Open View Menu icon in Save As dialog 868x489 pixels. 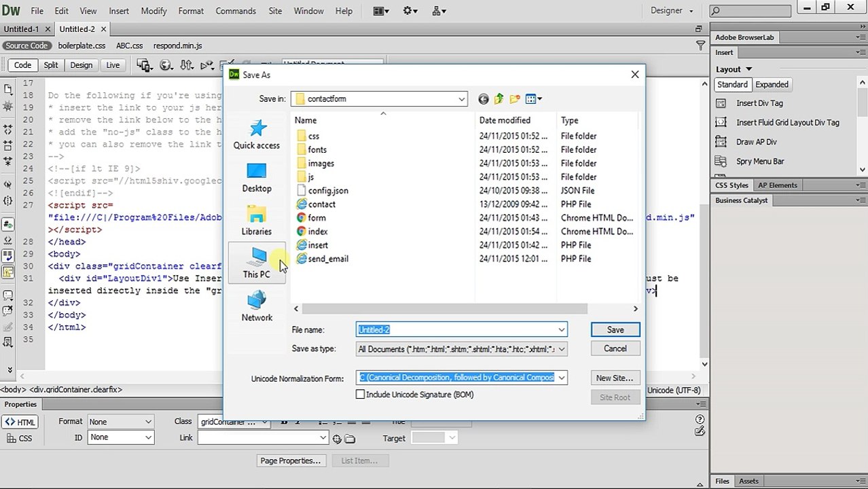pyautogui.click(x=534, y=99)
